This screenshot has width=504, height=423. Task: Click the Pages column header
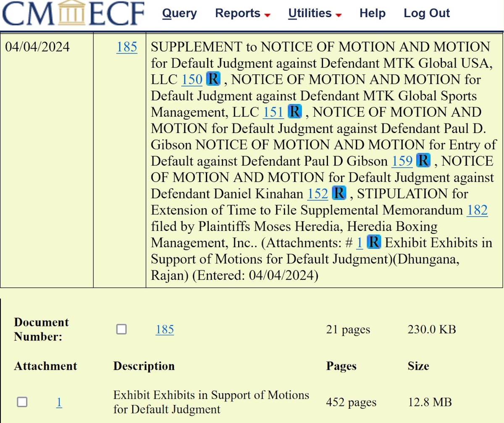click(x=341, y=366)
